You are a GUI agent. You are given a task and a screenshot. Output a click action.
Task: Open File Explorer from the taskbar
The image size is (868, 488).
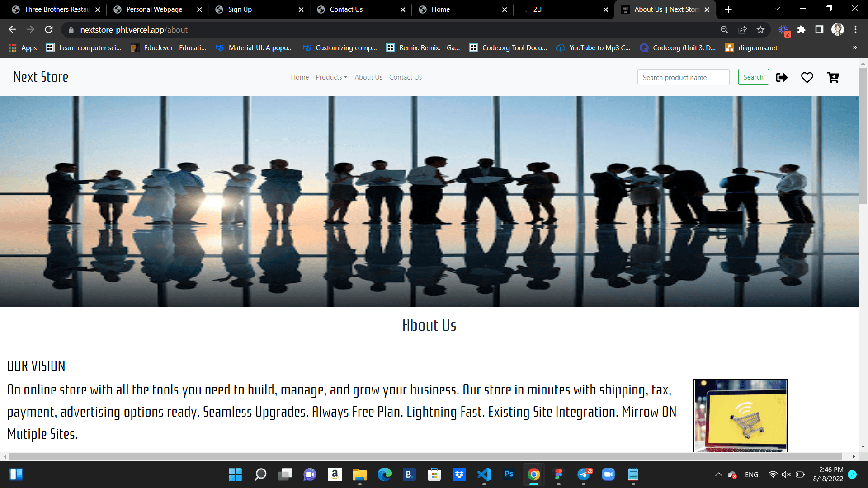point(360,474)
